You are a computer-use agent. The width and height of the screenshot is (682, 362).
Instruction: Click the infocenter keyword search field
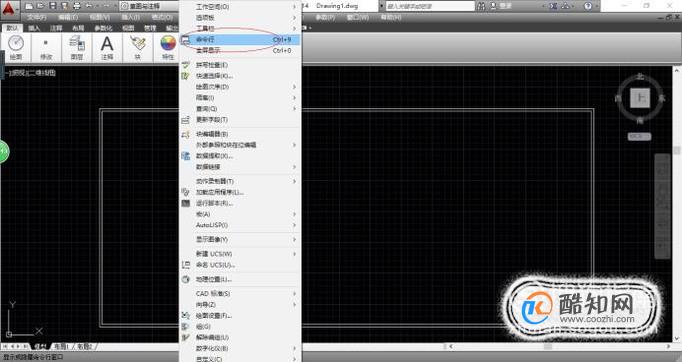tap(430, 6)
